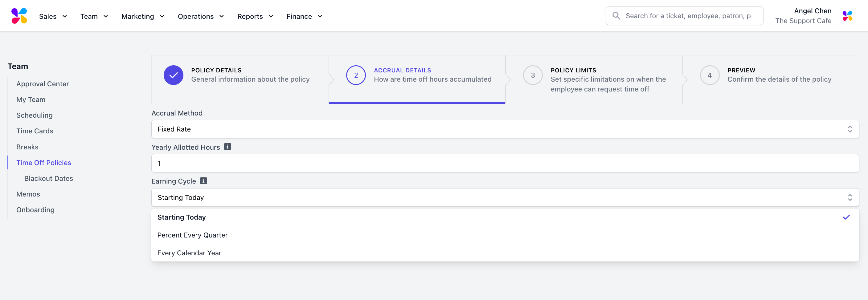Click The Support Cafe account label
This screenshot has height=300, width=868.
[x=803, y=21]
